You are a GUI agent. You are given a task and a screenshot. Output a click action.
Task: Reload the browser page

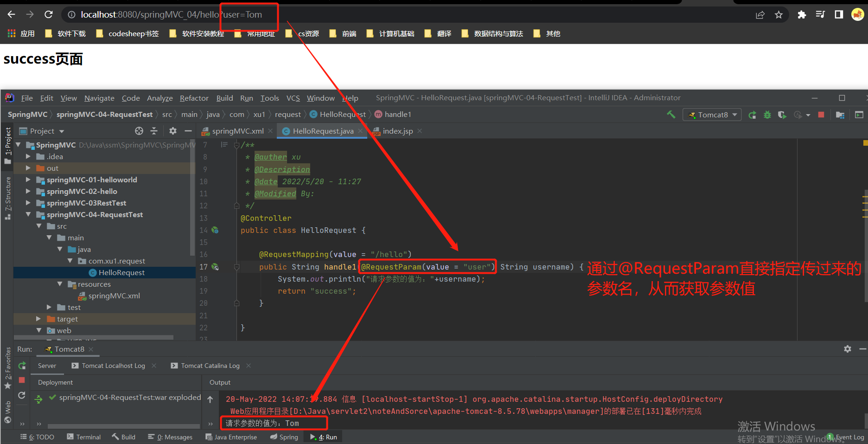[x=48, y=14]
